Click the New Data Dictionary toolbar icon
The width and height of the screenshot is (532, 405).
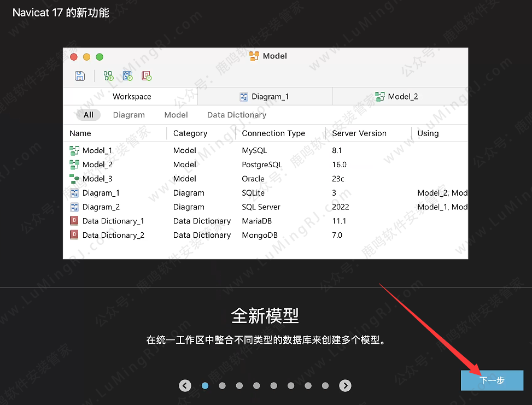[146, 75]
